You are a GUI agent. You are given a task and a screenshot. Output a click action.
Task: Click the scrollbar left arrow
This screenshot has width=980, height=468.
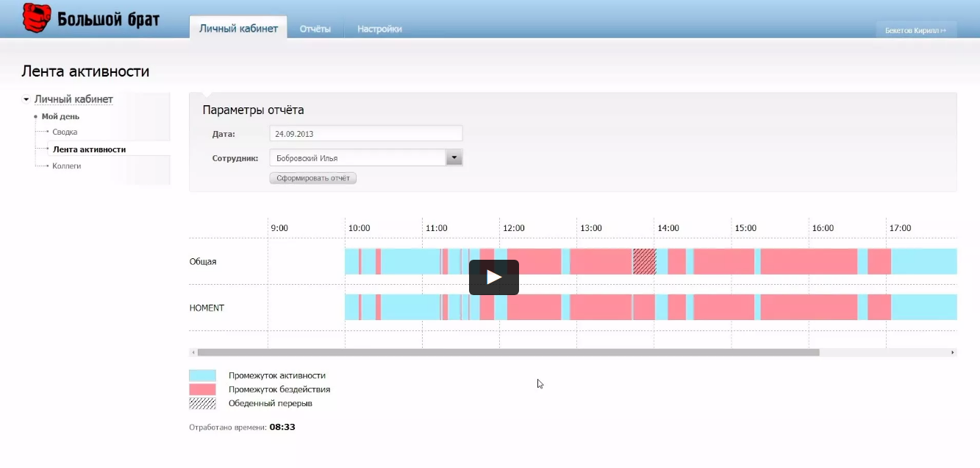(x=193, y=352)
